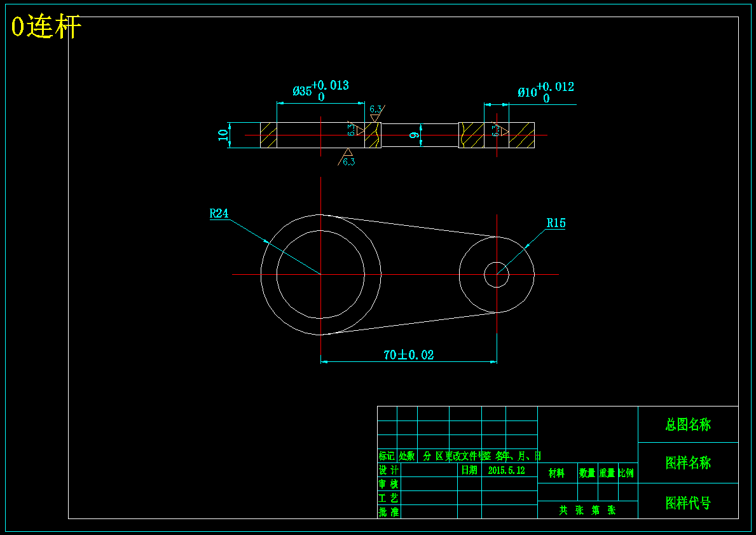This screenshot has height=535, width=756.
Task: Click the yellow '0连杆' drawing title
Action: [46, 27]
